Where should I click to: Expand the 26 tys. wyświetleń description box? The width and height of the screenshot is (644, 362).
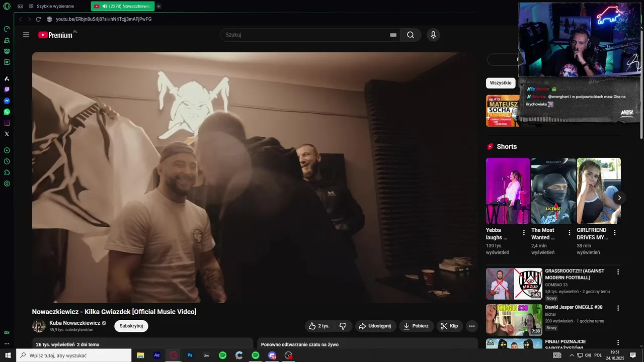coord(142,343)
